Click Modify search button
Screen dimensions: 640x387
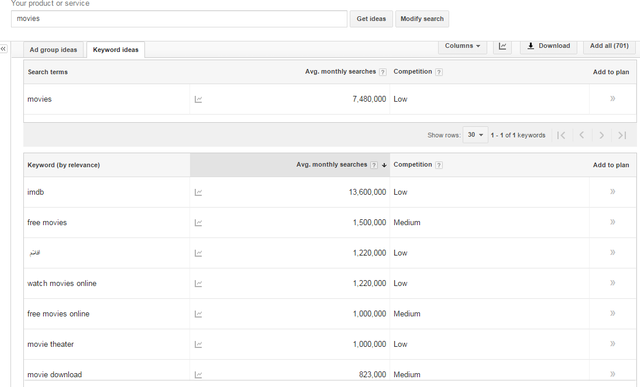pyautogui.click(x=422, y=19)
